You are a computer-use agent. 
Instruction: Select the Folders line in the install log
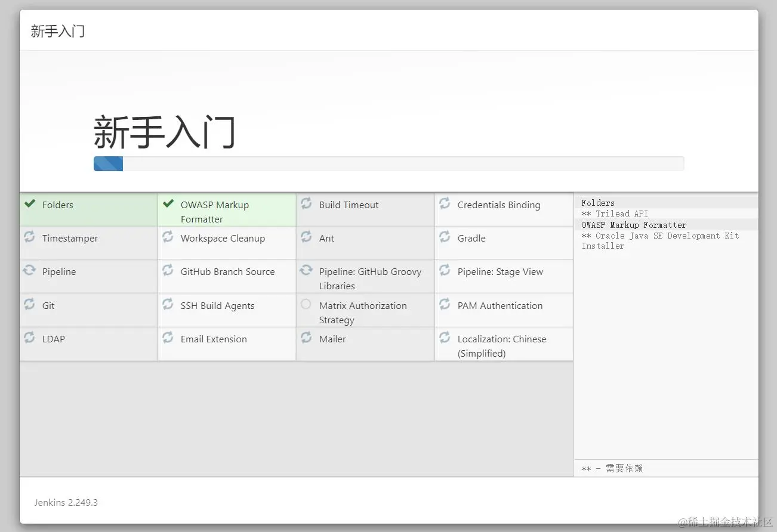pos(598,203)
